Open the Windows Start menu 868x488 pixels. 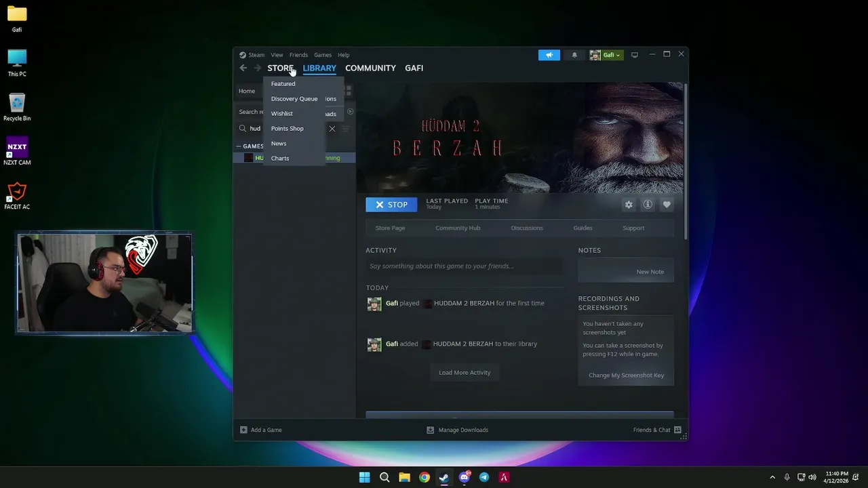click(x=364, y=477)
